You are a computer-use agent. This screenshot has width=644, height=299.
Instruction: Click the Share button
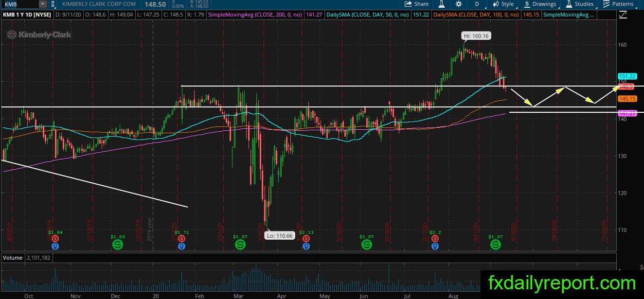tap(417, 4)
